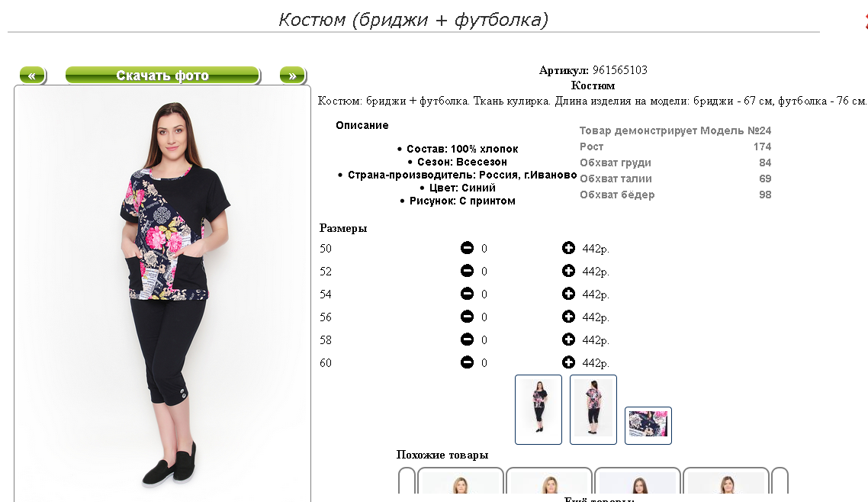868x502 pixels.
Task: Click minus icon for size 52
Action: [468, 271]
